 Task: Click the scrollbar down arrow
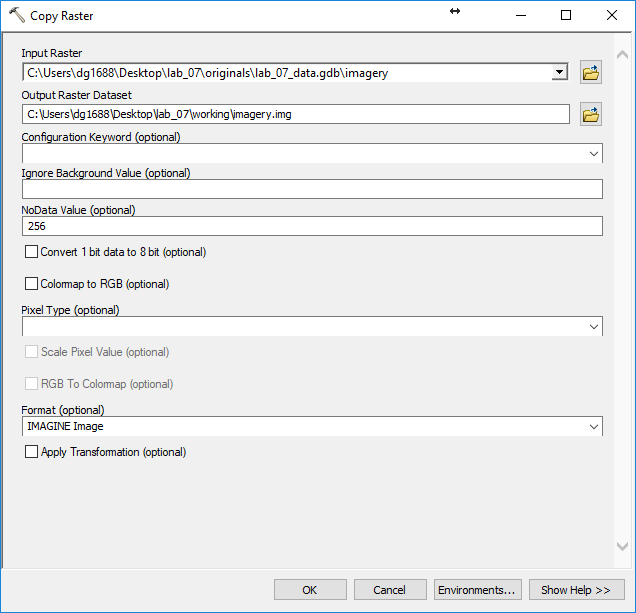click(x=623, y=546)
